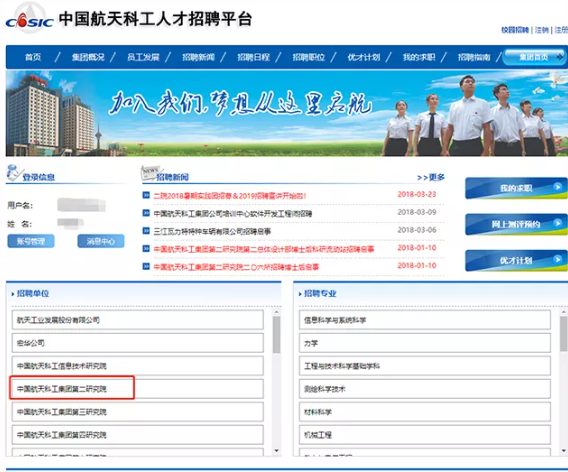Click the 招聘单位 list scrollbar thumb

pos(276,334)
